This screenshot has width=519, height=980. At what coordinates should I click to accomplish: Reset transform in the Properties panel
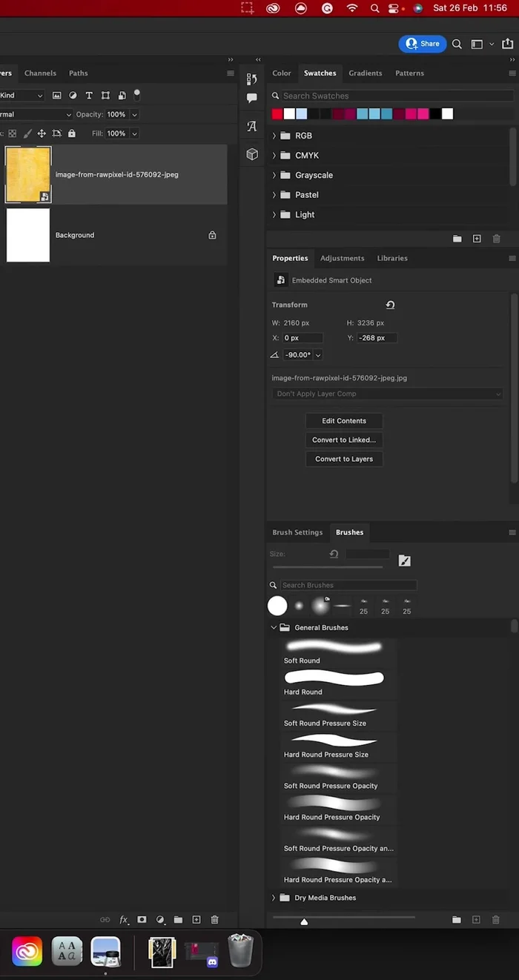pyautogui.click(x=390, y=305)
